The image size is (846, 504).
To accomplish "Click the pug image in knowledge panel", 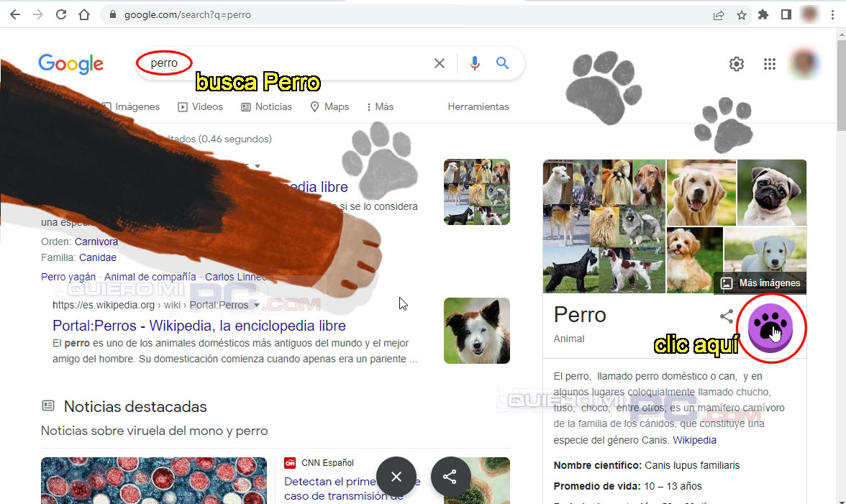I will tap(772, 193).
